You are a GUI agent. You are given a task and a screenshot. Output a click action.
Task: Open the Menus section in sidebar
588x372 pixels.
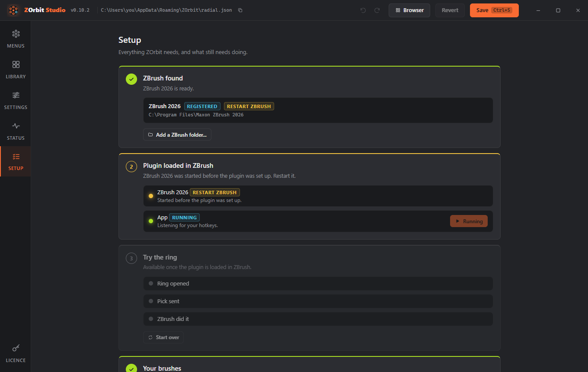click(x=16, y=39)
